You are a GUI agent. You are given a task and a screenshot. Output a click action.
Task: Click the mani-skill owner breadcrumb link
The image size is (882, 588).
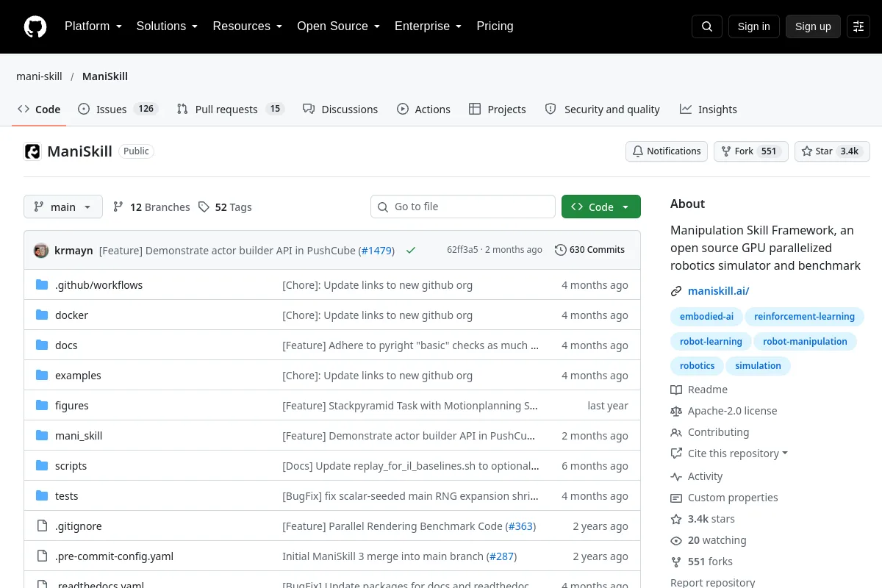(39, 76)
